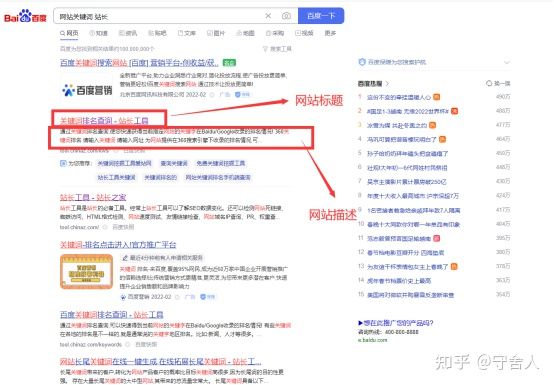
Task: Click suggestion 关键词挖掘工具爱站网
Action: pyautogui.click(x=124, y=164)
